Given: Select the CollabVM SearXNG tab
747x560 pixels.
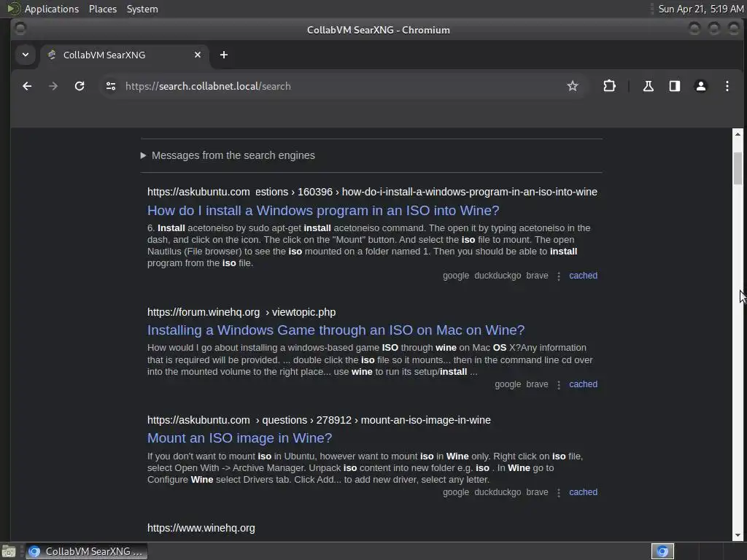Looking at the screenshot, I should pos(124,55).
